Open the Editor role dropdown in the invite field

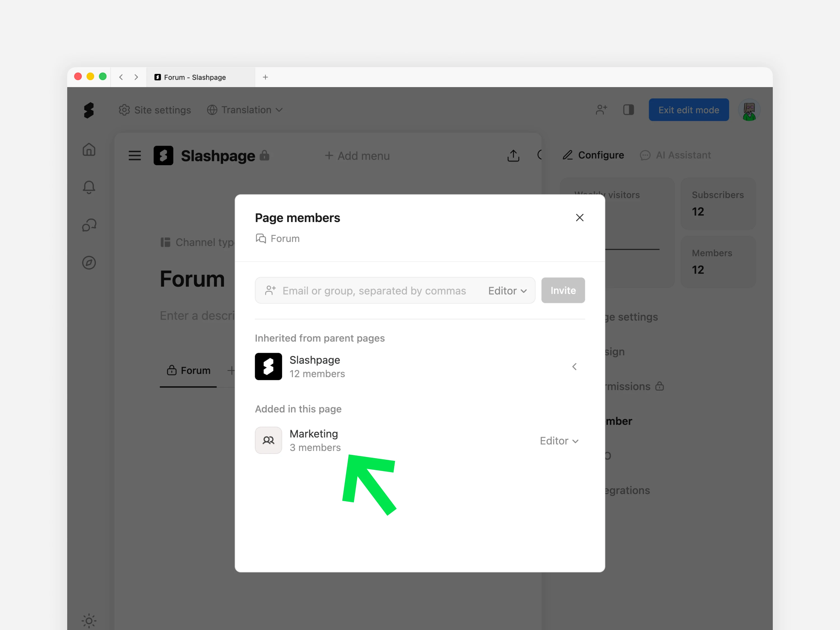pos(507,291)
